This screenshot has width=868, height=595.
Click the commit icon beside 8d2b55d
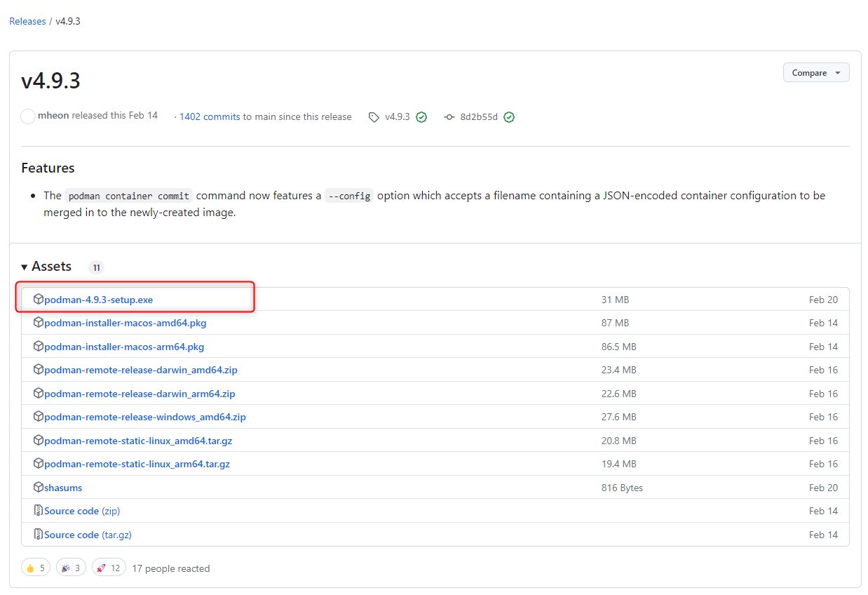pyautogui.click(x=449, y=117)
